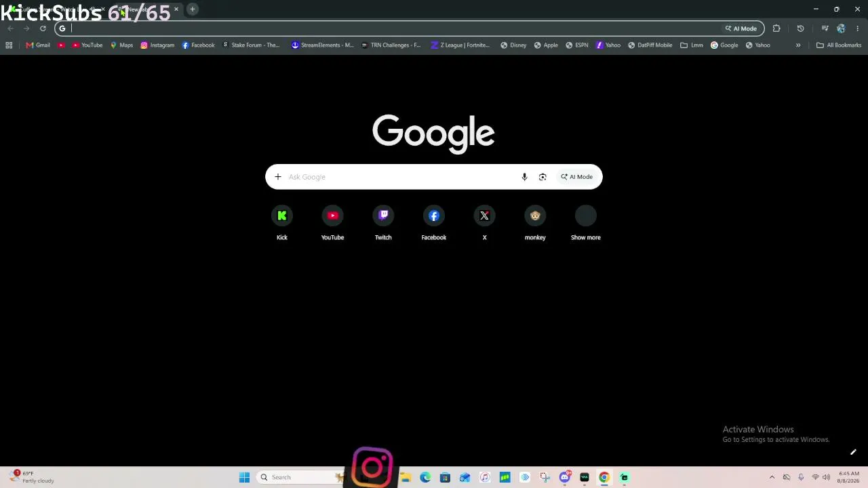Open the Z League Fortnite bookmark
The width and height of the screenshot is (868, 488).
460,45
